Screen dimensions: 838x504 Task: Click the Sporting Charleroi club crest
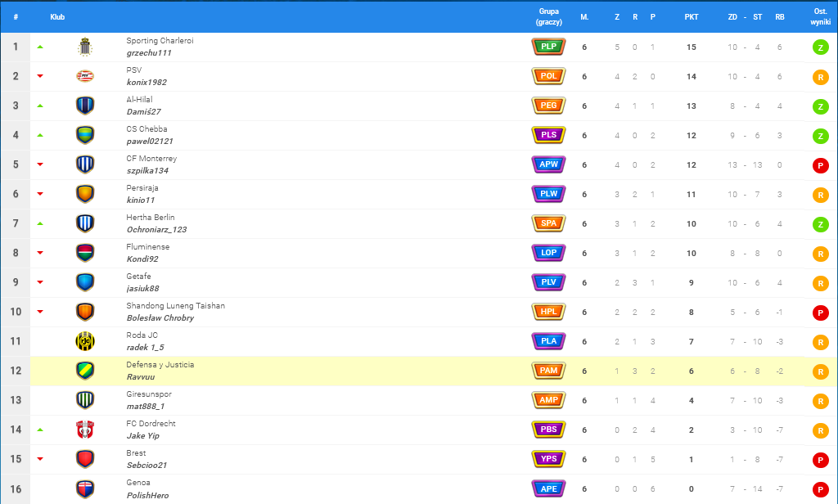point(85,47)
